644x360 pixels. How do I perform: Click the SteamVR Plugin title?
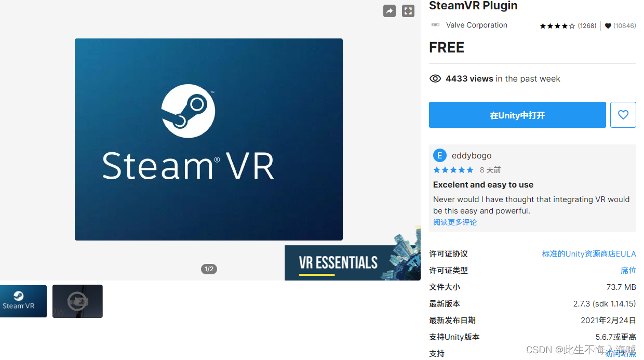coord(473,6)
